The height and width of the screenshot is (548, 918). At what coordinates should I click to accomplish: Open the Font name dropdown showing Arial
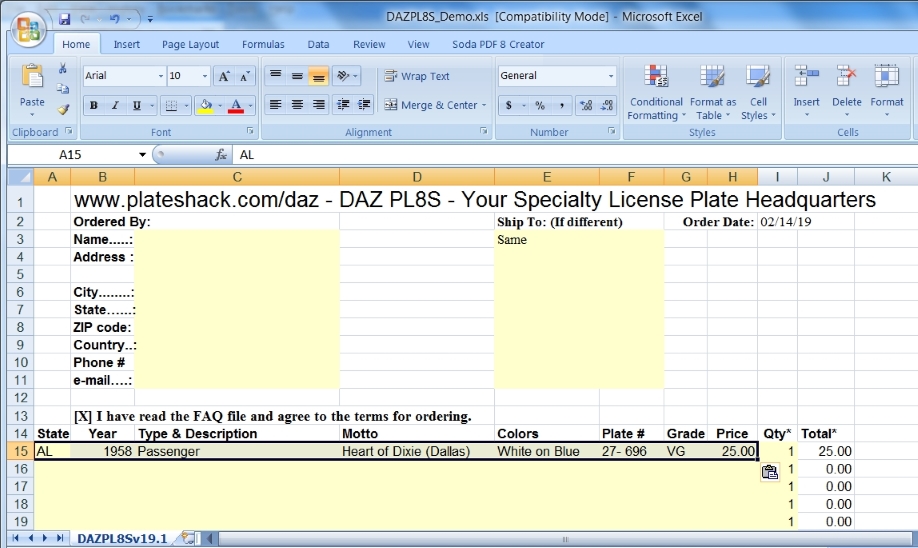click(160, 76)
